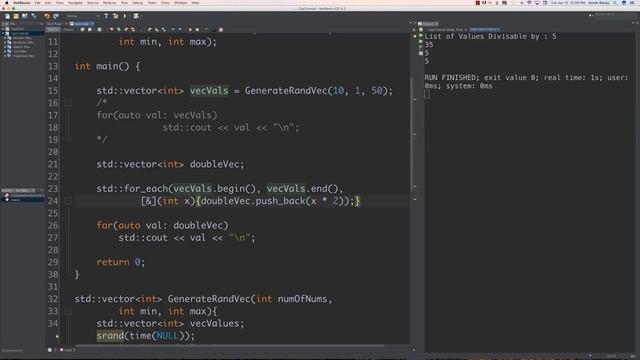Screen dimensions: 640x360
Task: Click the shift line right icon
Action: pyautogui.click(x=180, y=29)
